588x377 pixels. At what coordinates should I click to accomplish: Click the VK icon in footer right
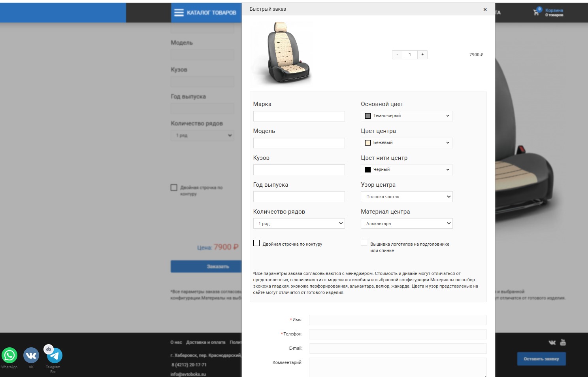(552, 343)
